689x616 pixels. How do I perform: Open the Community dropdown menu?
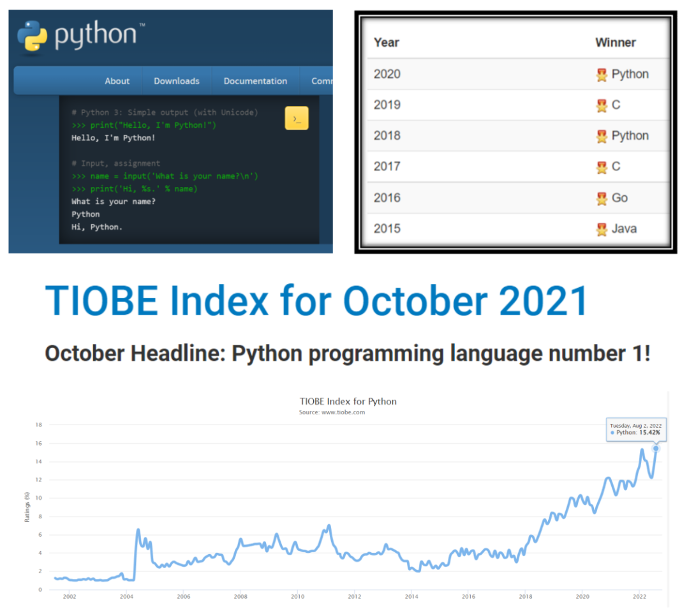(323, 80)
